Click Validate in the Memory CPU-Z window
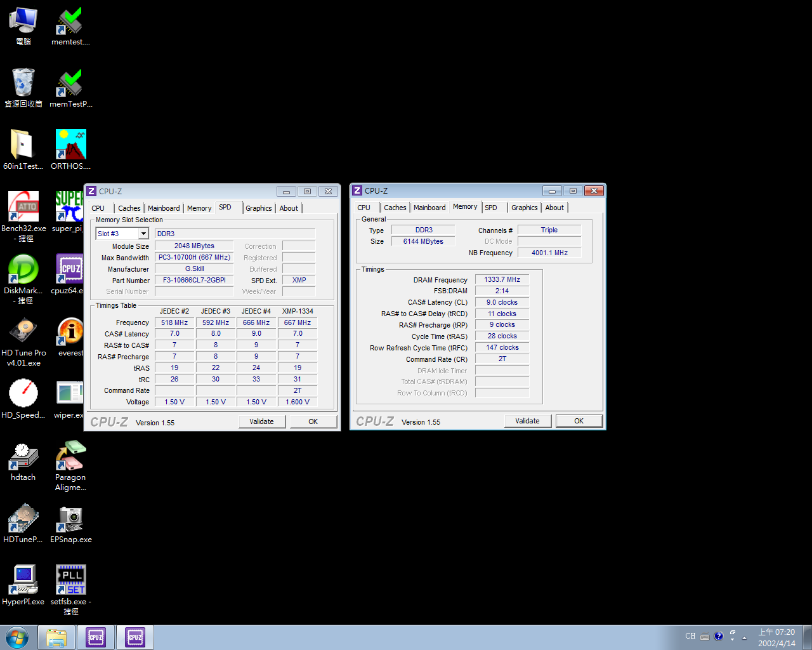The image size is (812, 650). coord(528,421)
